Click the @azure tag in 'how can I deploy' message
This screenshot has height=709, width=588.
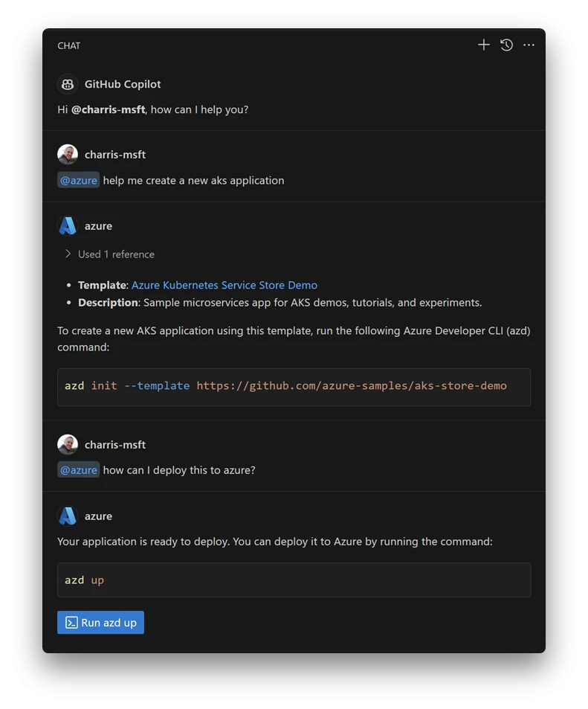[78, 470]
